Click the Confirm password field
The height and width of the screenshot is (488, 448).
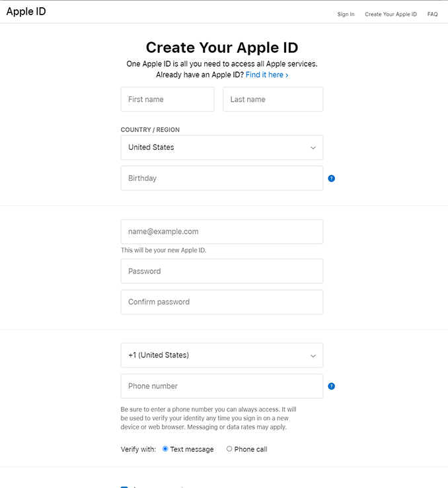coord(222,302)
